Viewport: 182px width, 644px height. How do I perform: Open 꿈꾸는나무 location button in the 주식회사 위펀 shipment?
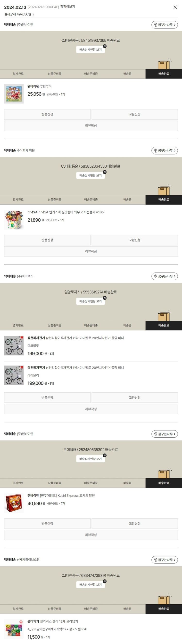165,151
